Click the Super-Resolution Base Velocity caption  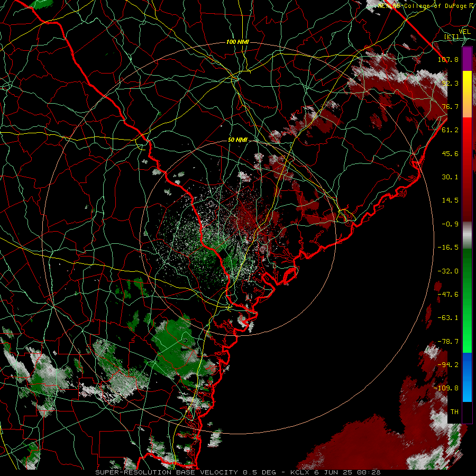click(x=237, y=472)
